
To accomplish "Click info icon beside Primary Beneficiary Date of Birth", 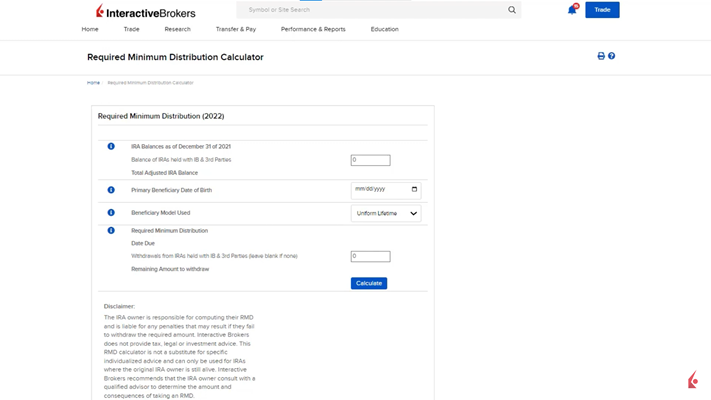I will pos(111,190).
